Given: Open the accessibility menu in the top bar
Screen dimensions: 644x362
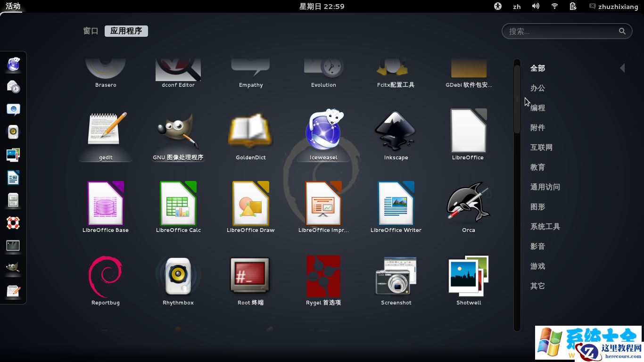Looking at the screenshot, I should (x=498, y=6).
